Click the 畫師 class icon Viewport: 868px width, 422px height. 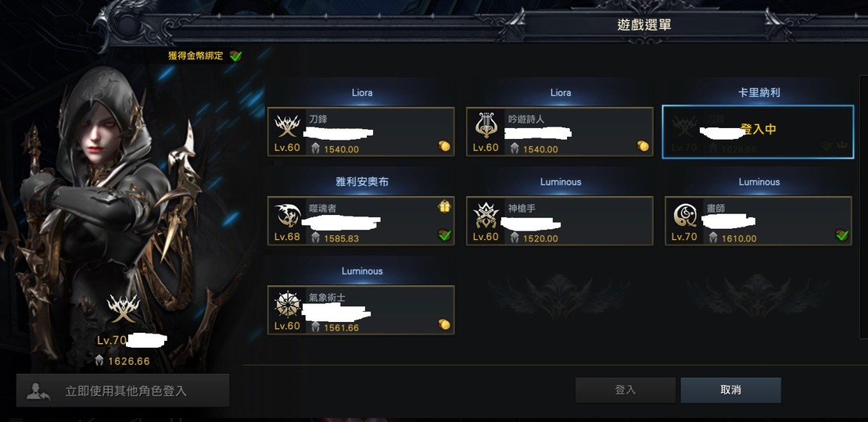684,216
